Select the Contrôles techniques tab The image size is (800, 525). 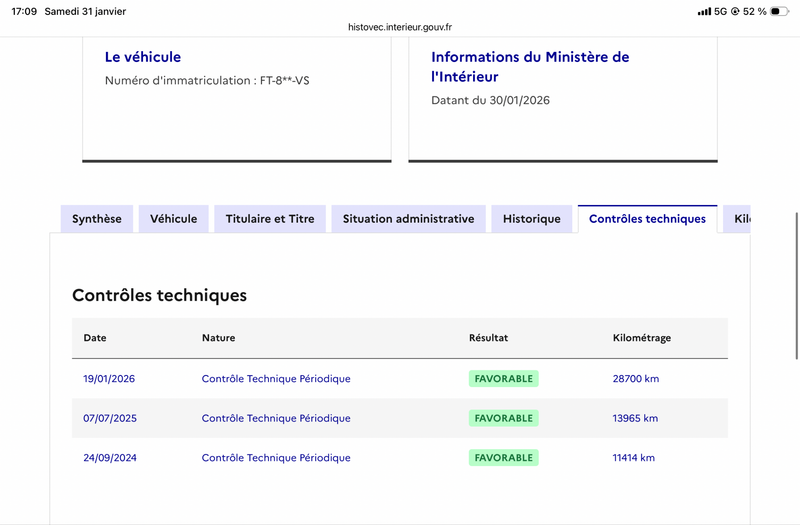click(x=647, y=219)
